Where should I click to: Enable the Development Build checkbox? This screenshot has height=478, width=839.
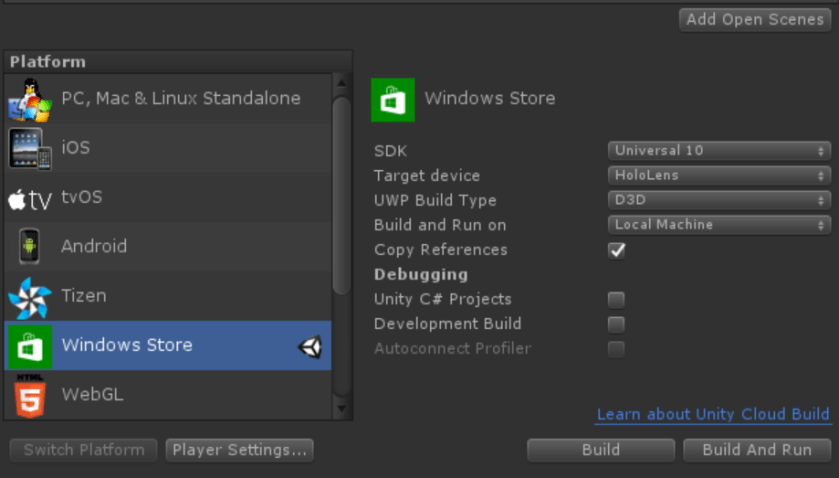[x=616, y=324]
